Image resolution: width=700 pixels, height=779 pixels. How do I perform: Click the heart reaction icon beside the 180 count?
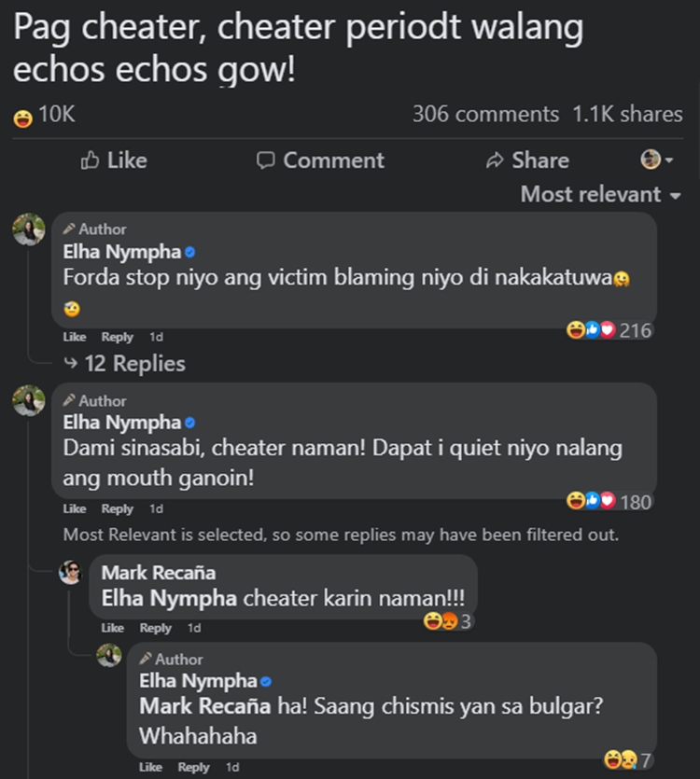[609, 502]
